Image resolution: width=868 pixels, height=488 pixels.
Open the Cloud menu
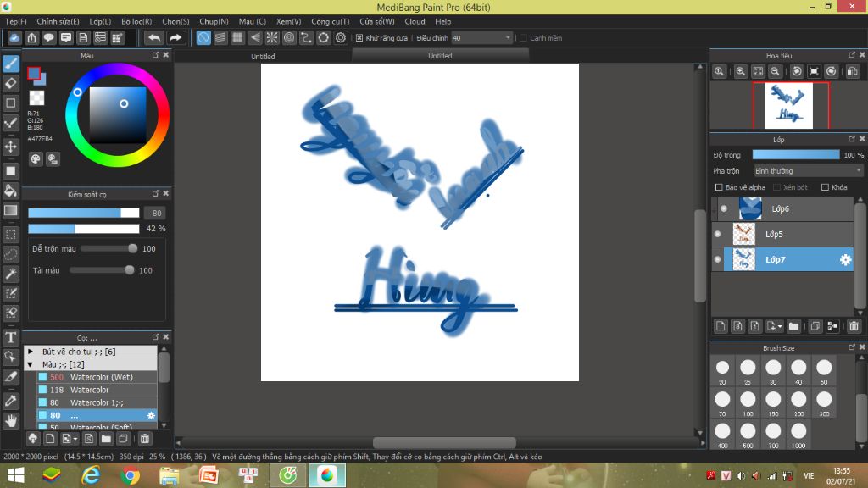(415, 21)
